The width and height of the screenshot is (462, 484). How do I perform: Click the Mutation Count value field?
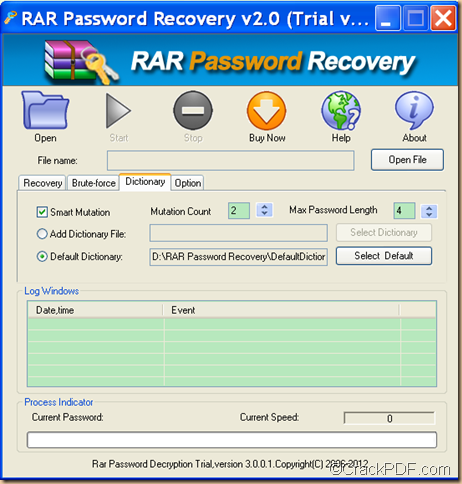tap(239, 210)
